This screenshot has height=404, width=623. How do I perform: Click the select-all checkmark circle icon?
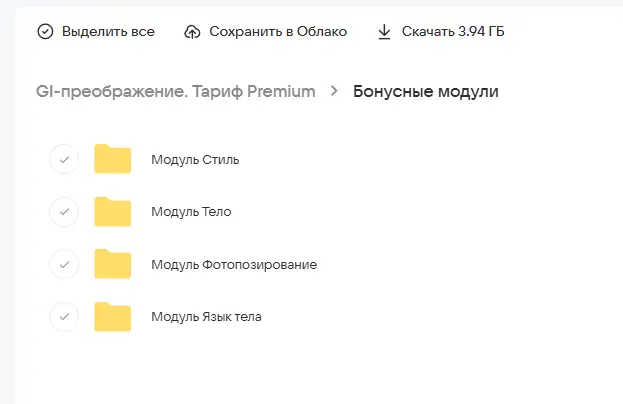pos(45,32)
